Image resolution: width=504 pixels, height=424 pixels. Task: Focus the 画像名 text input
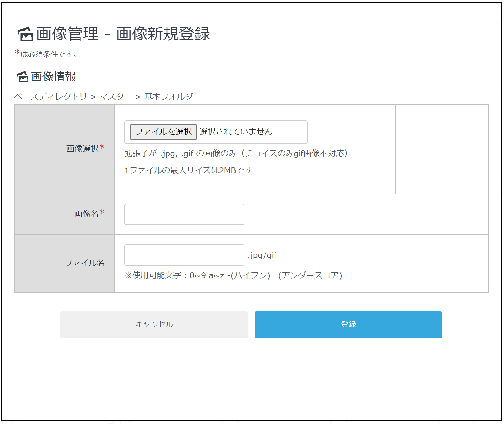[184, 214]
